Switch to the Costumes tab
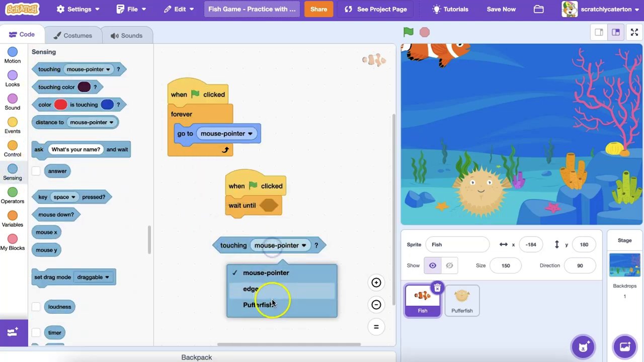The image size is (644, 362). 73,36
